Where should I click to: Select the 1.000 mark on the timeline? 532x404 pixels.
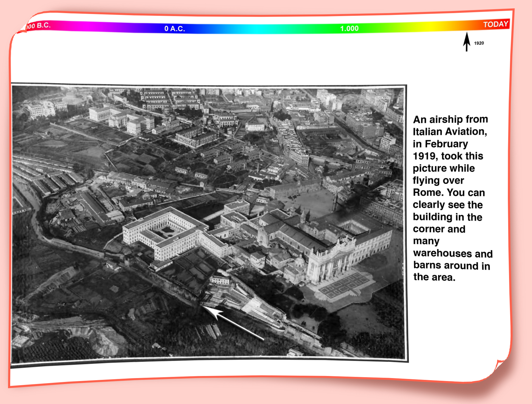coord(349,29)
